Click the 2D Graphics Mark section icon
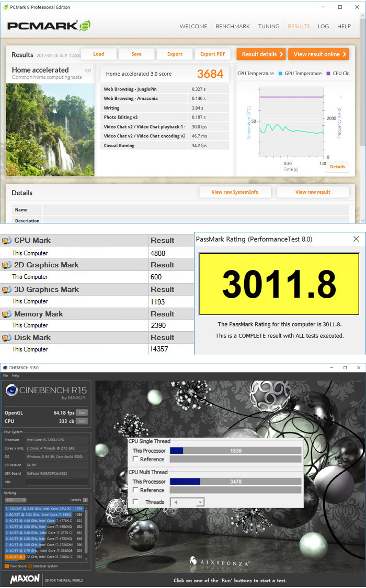 (x=7, y=265)
